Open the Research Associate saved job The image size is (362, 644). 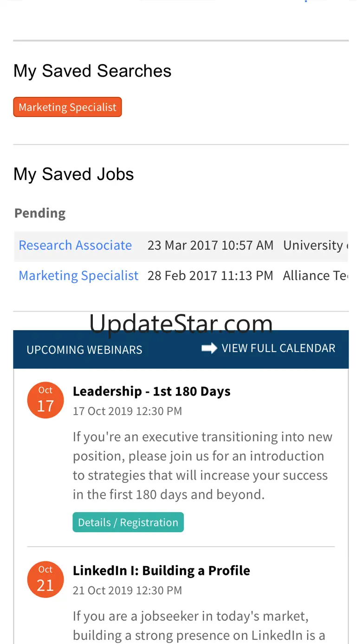click(75, 245)
